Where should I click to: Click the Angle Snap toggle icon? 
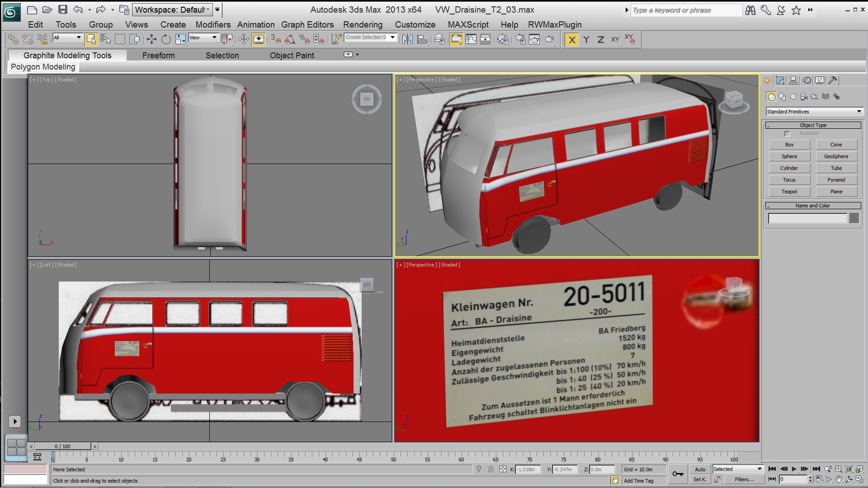coord(290,39)
